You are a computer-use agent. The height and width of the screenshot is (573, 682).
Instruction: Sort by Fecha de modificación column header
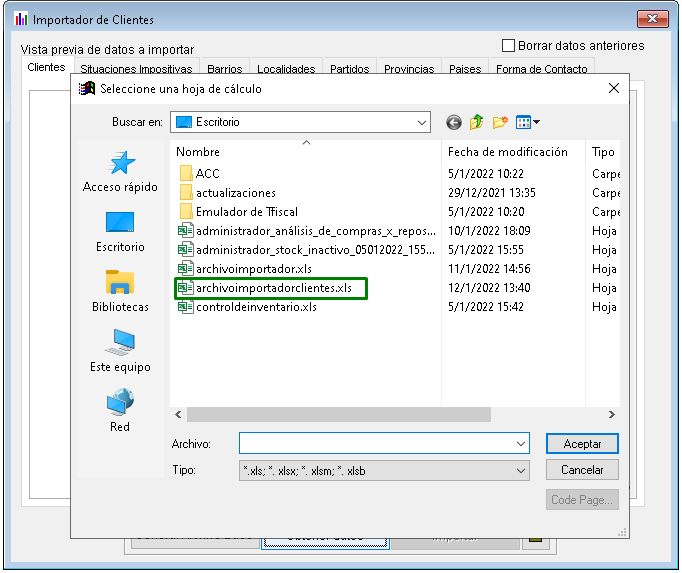tap(508, 152)
